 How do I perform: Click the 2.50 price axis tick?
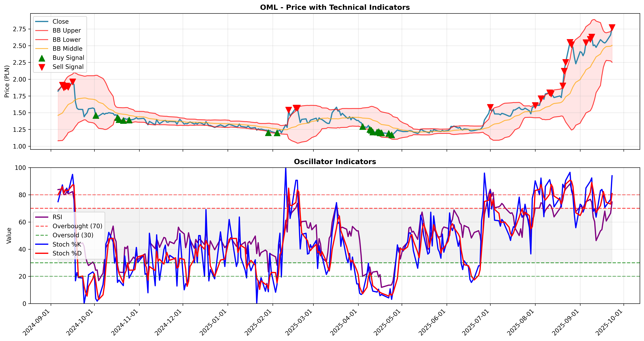(x=19, y=46)
